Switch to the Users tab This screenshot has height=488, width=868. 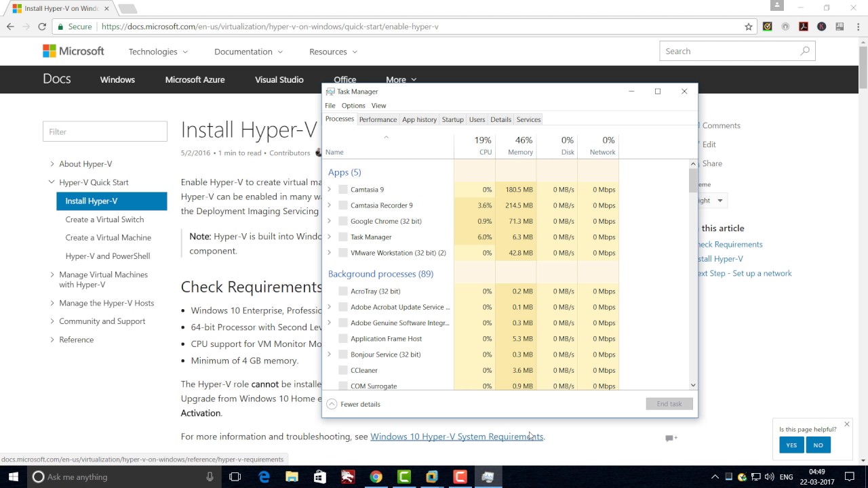pos(477,119)
